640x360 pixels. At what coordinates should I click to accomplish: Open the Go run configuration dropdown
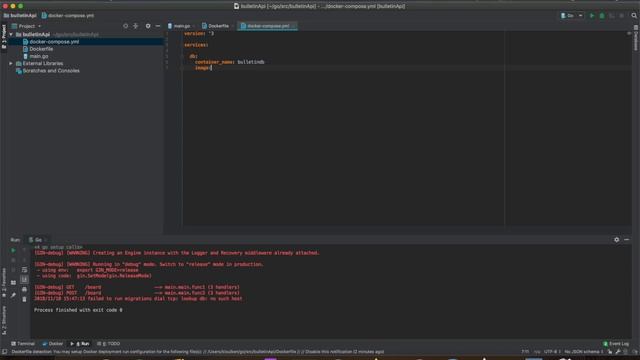pyautogui.click(x=572, y=16)
